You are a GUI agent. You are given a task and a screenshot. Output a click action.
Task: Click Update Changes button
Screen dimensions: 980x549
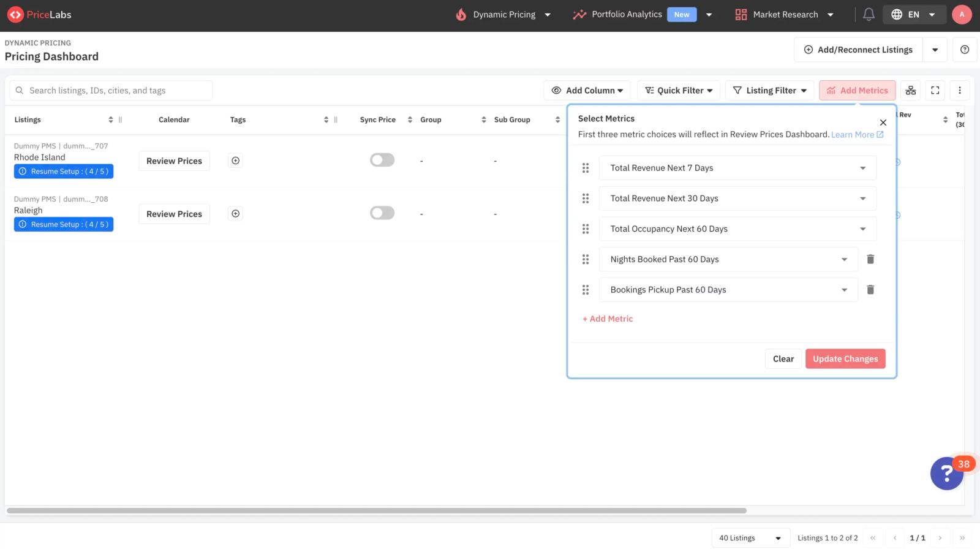pyautogui.click(x=845, y=359)
